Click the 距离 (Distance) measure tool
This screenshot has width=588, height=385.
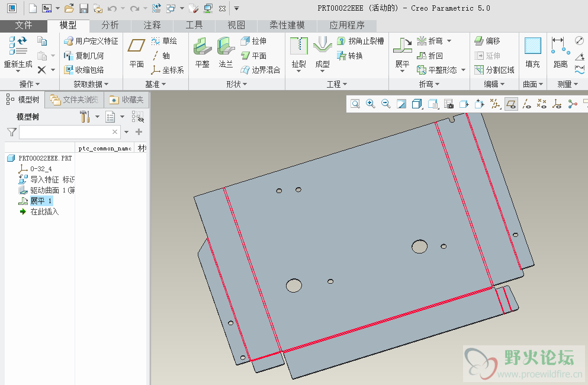click(x=561, y=52)
